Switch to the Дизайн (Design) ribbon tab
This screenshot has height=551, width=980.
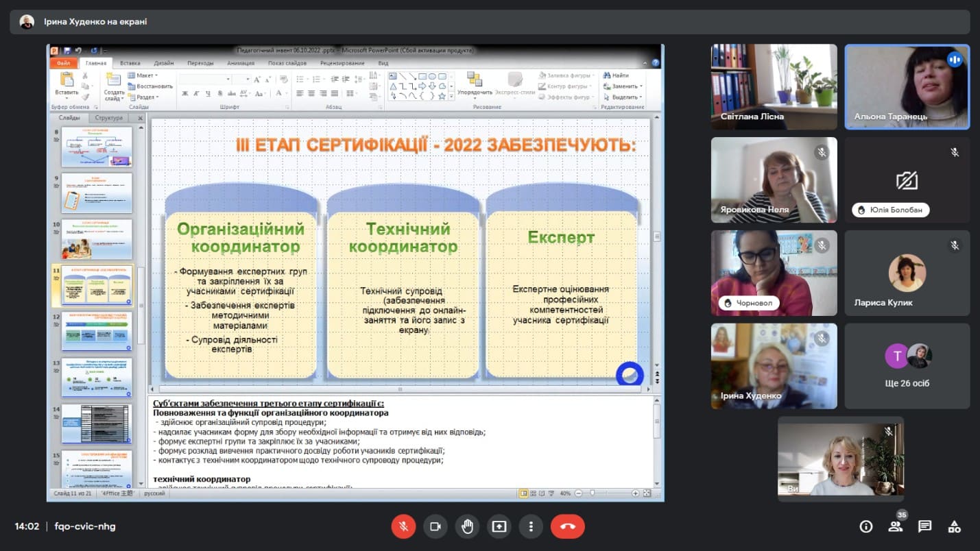tap(164, 63)
